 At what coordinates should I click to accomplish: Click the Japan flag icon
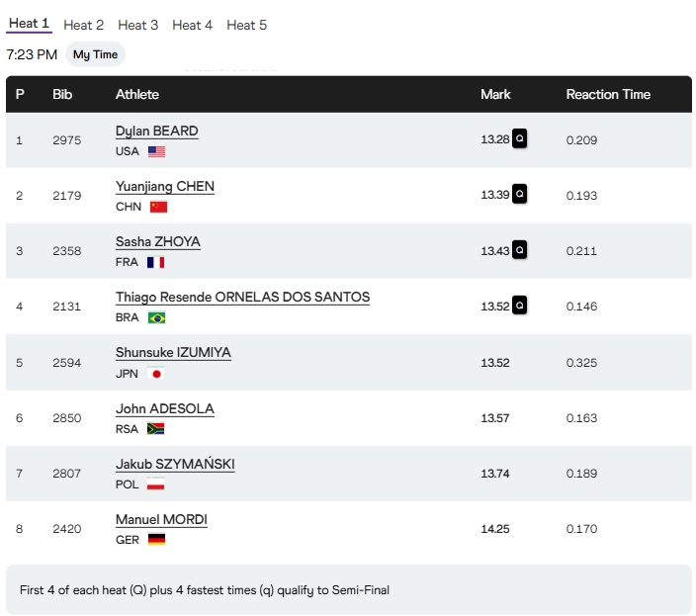pos(155,373)
